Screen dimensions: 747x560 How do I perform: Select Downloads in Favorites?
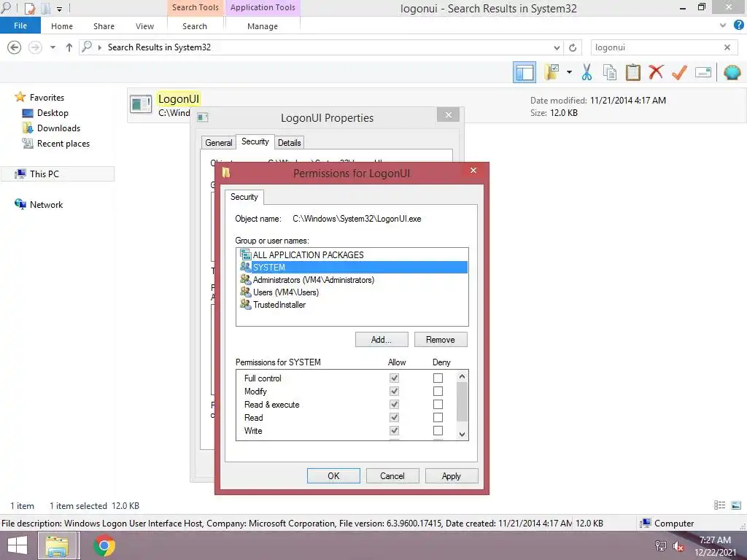tap(58, 128)
